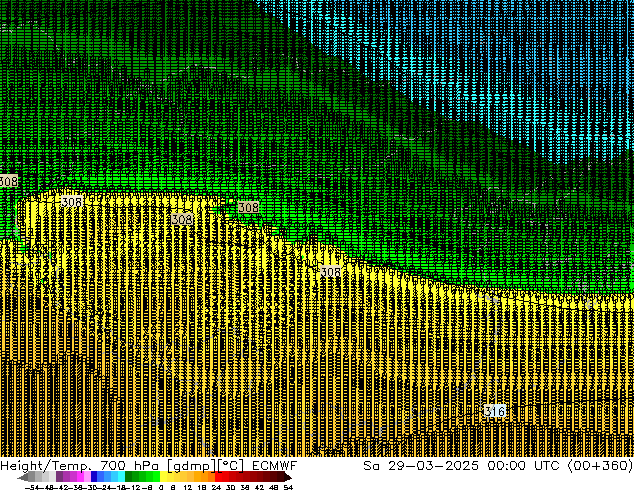The image size is (634, 490).
Task: Click the legend value '54'
Action: (x=288, y=487)
